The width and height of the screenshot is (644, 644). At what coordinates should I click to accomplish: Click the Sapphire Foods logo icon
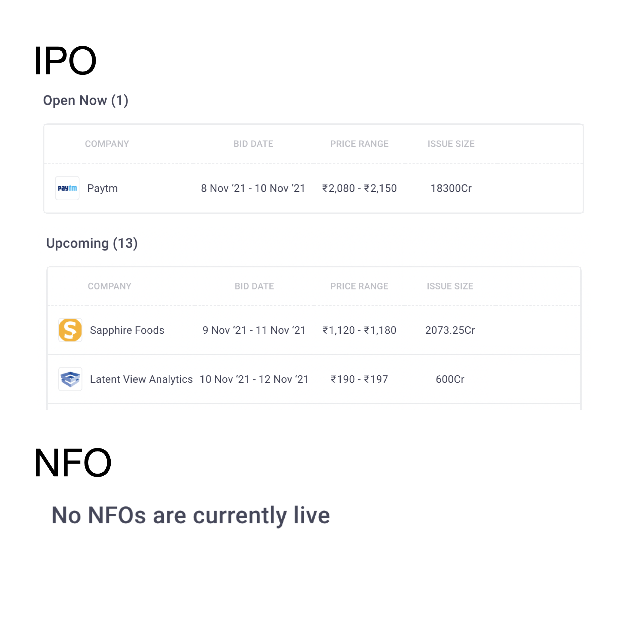point(70,330)
